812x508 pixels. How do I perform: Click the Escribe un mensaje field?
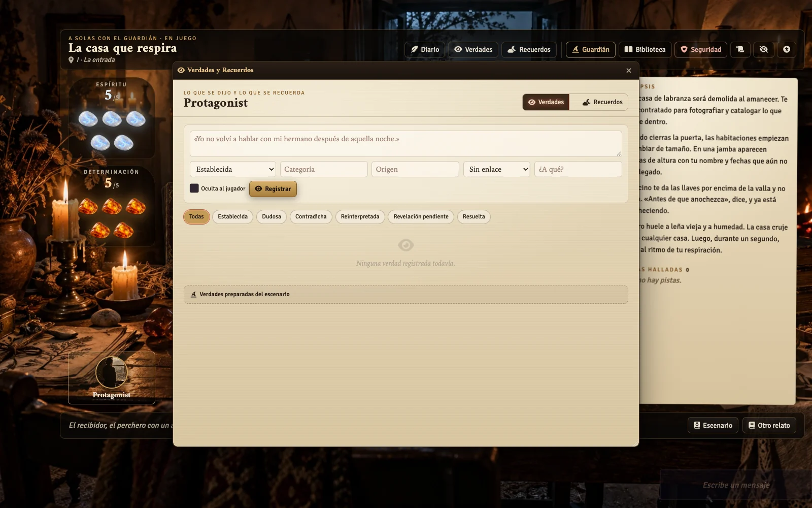pos(736,485)
